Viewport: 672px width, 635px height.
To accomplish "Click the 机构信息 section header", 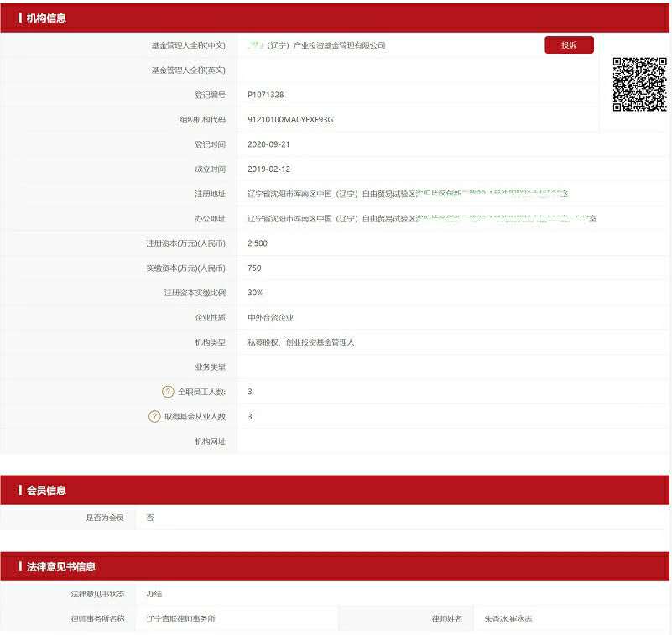I will (x=335, y=18).
